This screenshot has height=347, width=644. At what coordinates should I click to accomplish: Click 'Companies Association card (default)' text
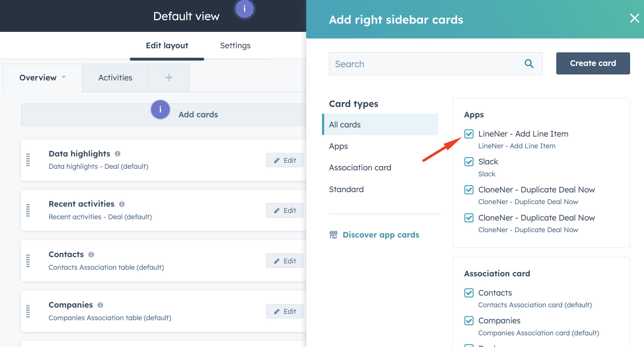coord(539,333)
